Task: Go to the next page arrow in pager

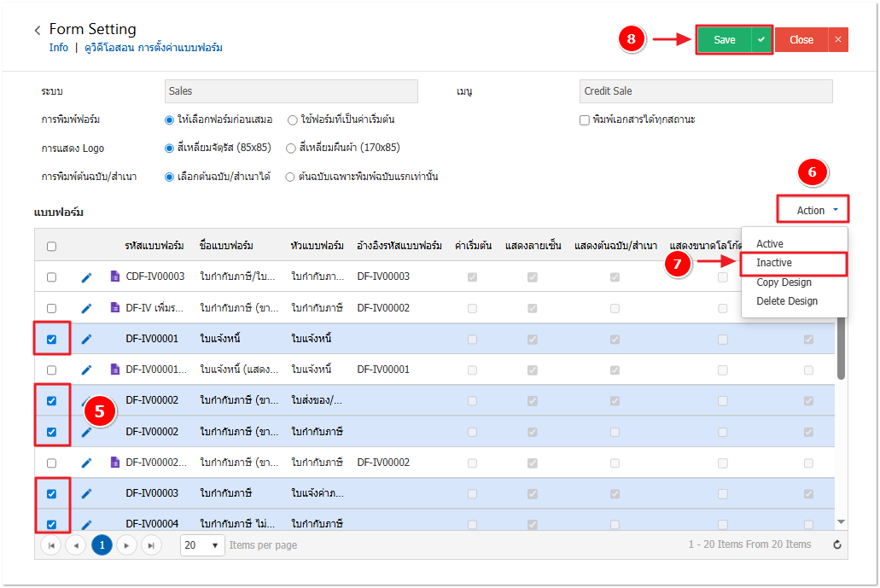Action: [x=126, y=545]
